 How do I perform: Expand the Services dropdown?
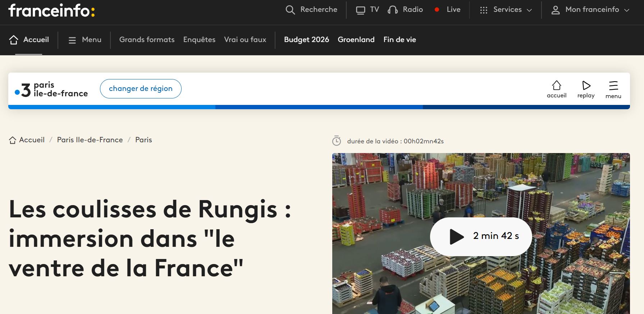[506, 10]
